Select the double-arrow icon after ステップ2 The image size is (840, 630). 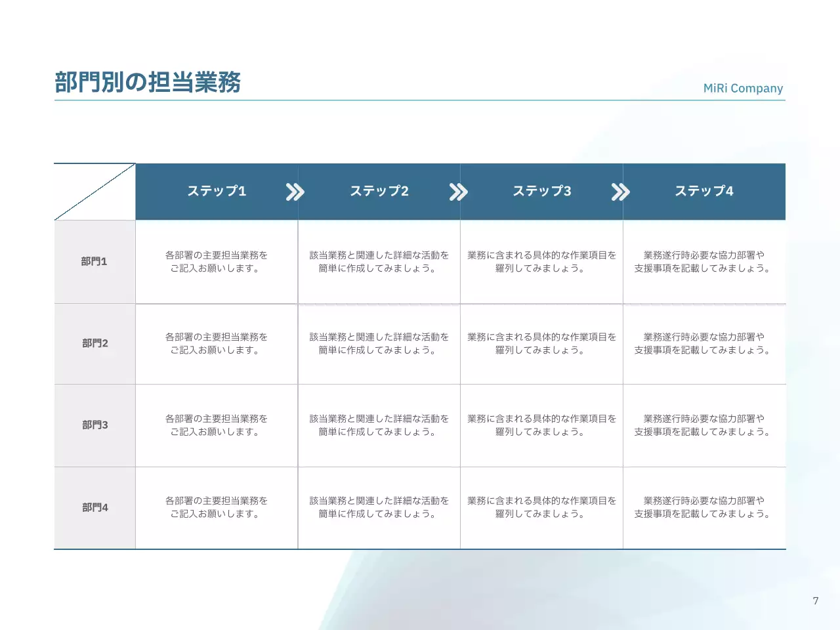point(459,191)
